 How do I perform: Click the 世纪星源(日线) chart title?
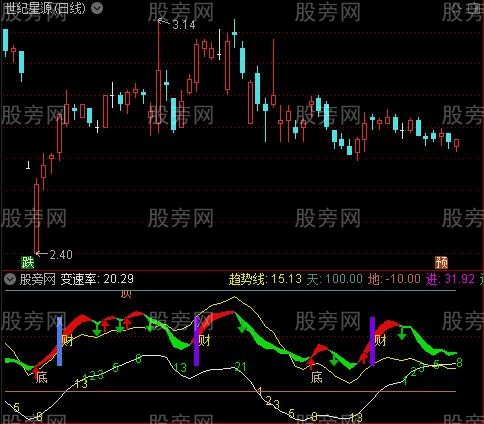pos(44,8)
